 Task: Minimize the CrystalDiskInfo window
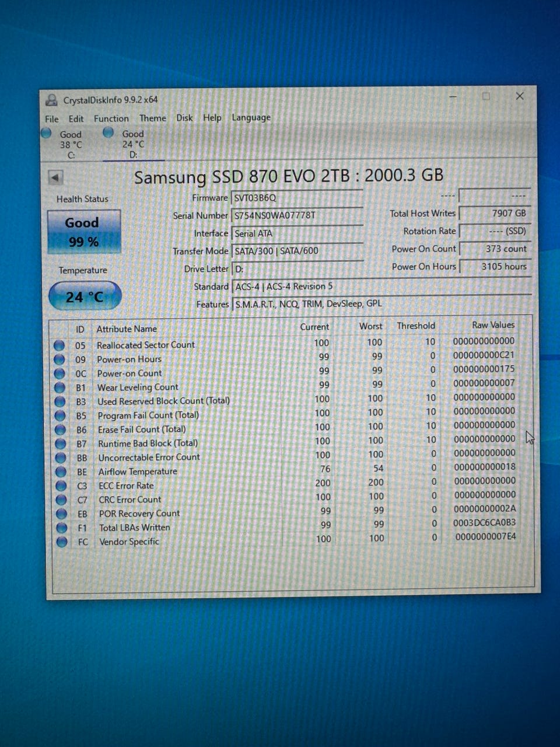452,97
